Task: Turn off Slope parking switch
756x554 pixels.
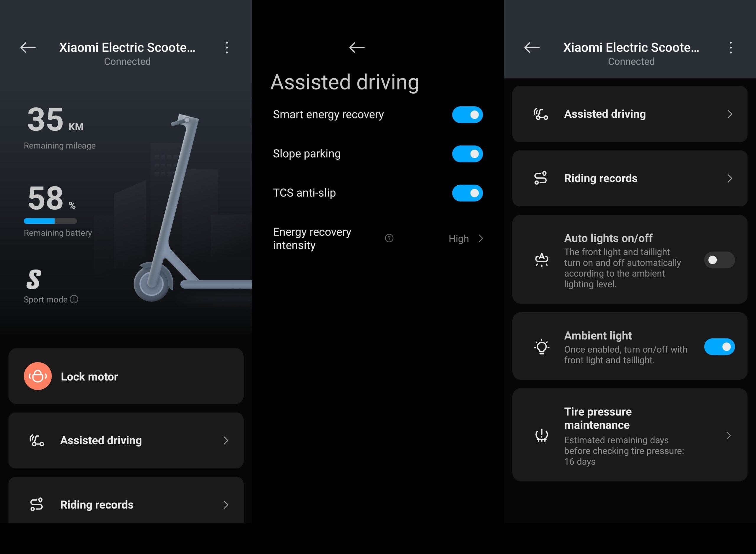Action: click(467, 154)
